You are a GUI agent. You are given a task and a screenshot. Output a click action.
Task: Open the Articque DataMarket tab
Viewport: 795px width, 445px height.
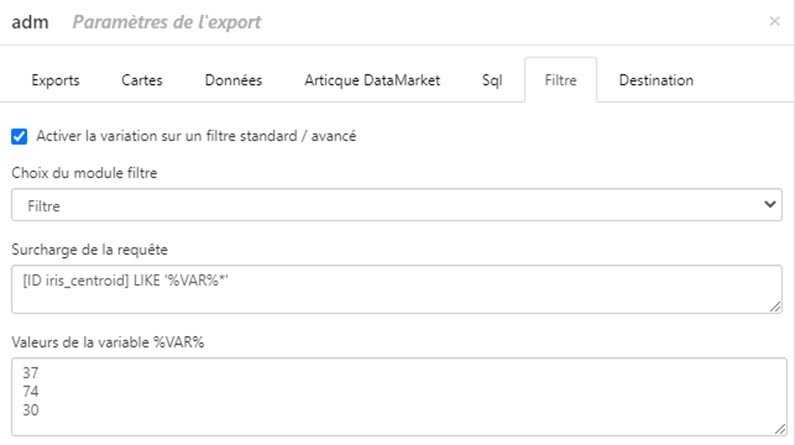[372, 80]
